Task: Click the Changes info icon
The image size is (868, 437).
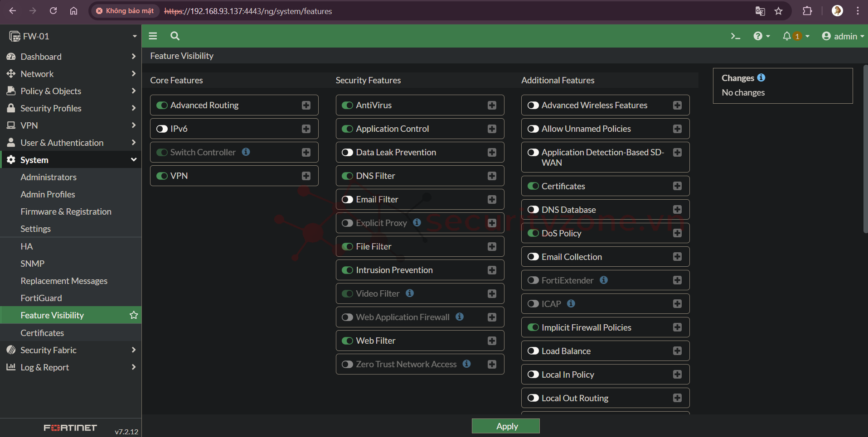Action: [x=761, y=77]
